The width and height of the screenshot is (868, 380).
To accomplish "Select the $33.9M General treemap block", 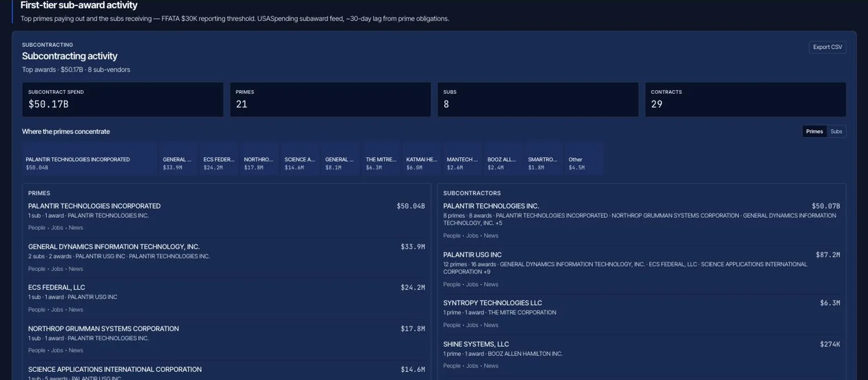I will pyautogui.click(x=178, y=159).
